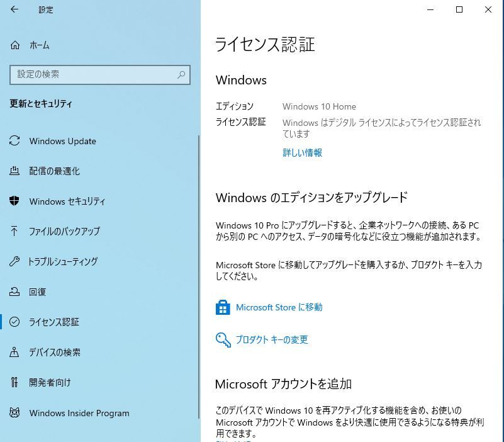Click the 回復 recovery icon
This screenshot has height=442, width=504.
pos(14,292)
